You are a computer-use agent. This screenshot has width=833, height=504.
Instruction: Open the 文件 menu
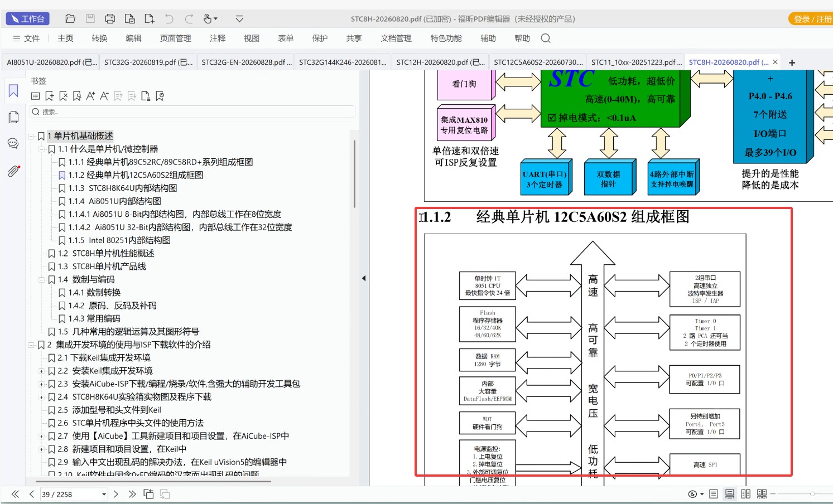[x=26, y=38]
